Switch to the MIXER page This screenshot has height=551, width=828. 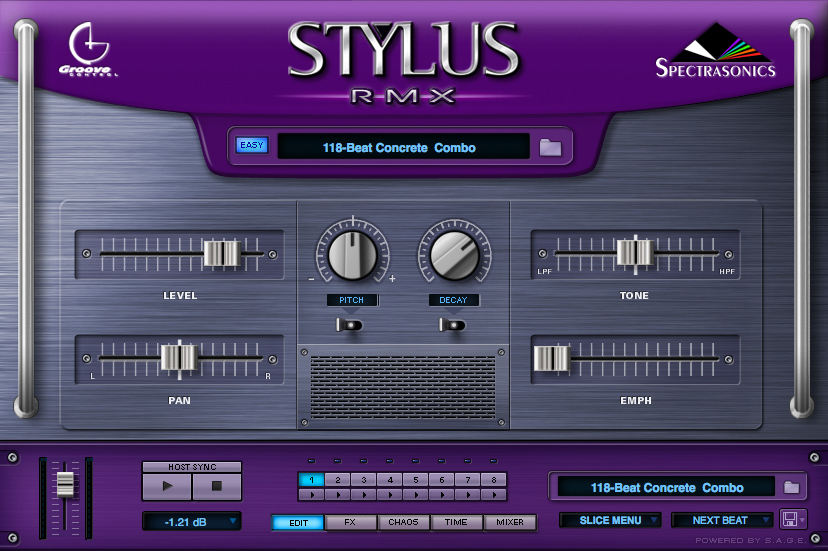510,522
